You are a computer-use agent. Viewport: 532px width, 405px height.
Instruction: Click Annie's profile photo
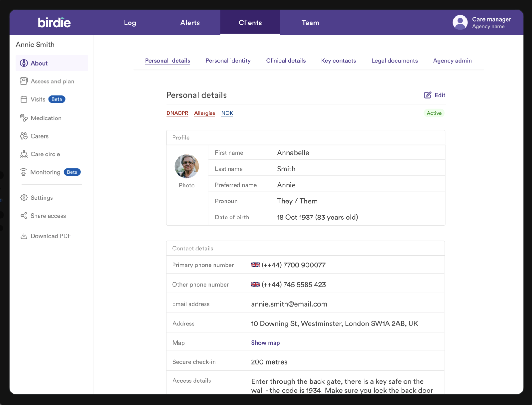pyautogui.click(x=187, y=166)
